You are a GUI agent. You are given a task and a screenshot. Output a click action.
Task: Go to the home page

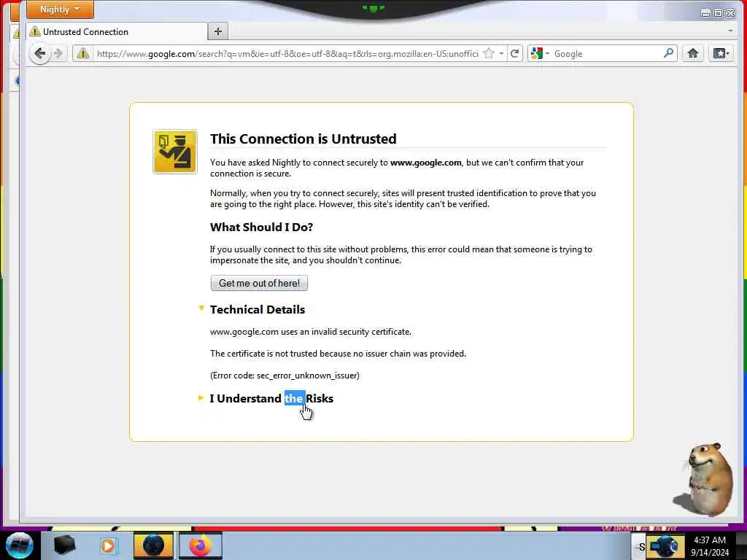pos(693,53)
